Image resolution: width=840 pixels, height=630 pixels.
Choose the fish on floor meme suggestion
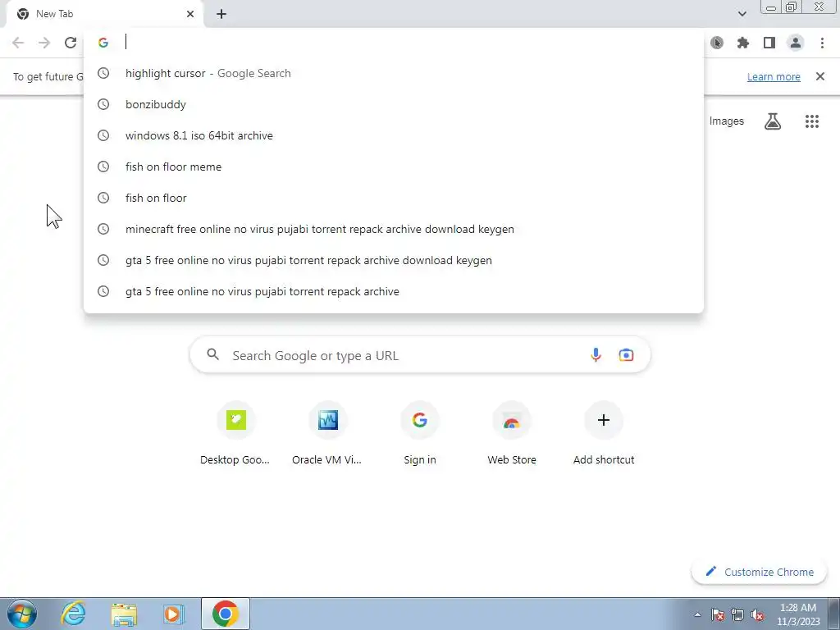click(x=394, y=167)
